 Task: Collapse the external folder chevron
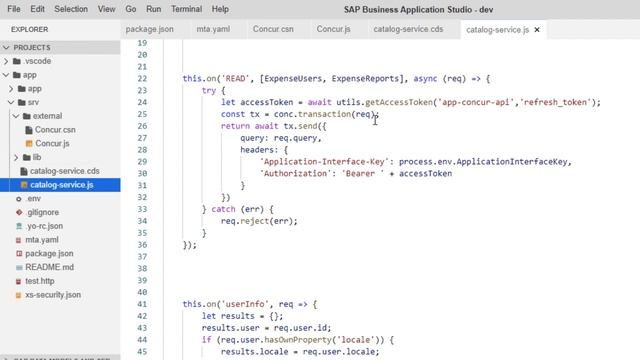[x=16, y=116]
